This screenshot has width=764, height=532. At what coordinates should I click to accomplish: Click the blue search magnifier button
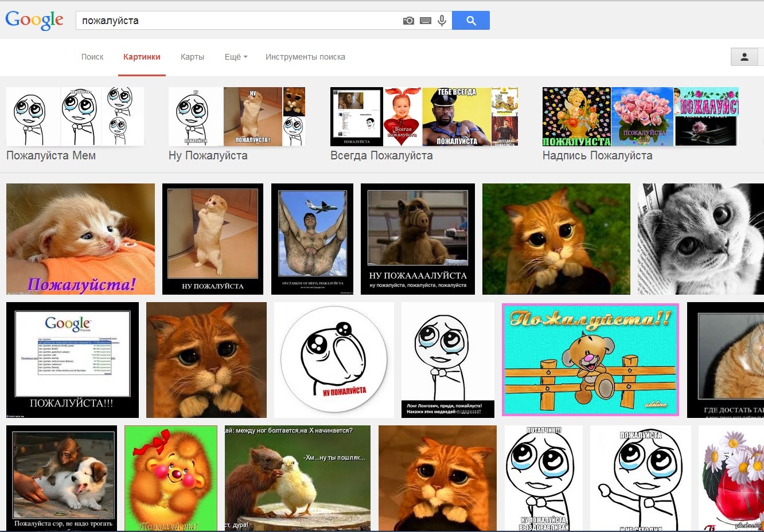(x=471, y=21)
